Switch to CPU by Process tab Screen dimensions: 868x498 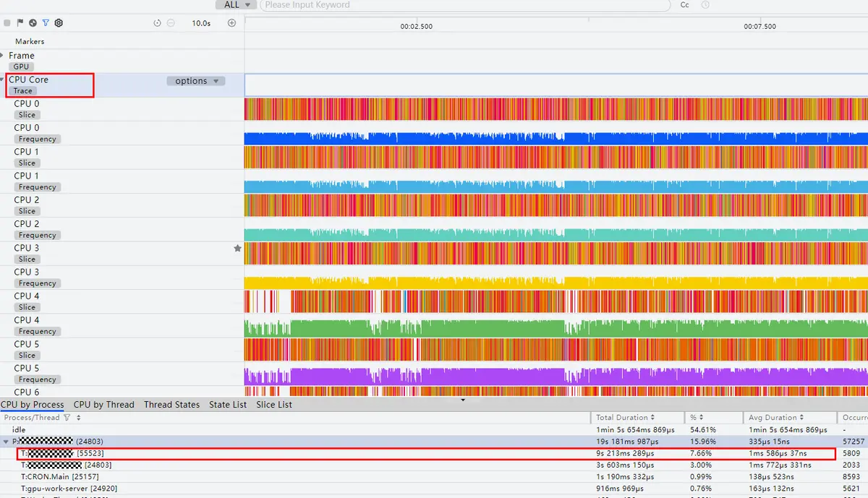point(33,405)
